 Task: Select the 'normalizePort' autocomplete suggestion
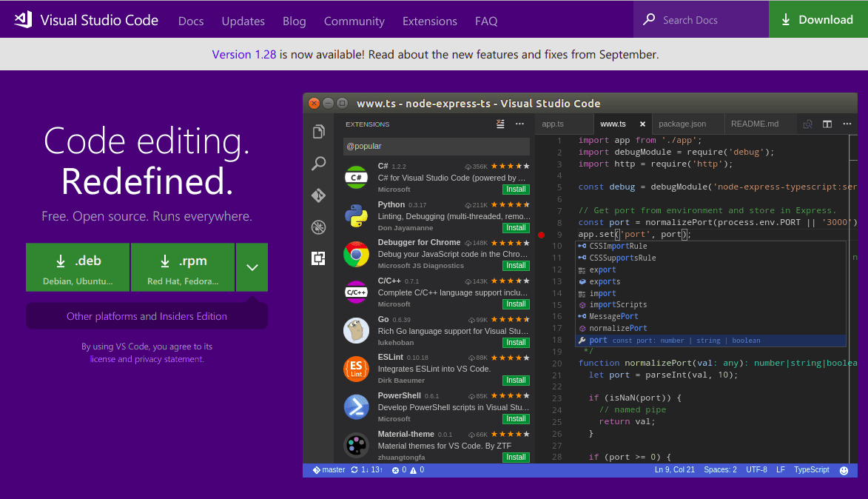click(711, 328)
